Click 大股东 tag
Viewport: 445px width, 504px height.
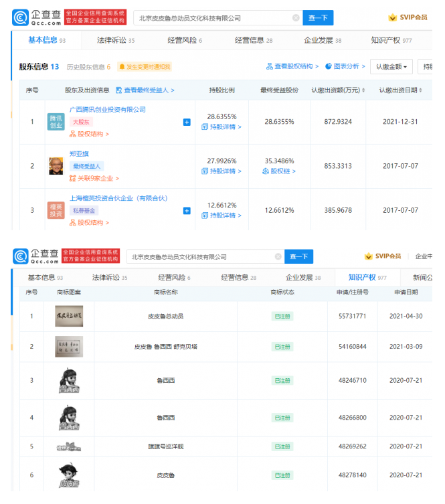click(x=81, y=122)
